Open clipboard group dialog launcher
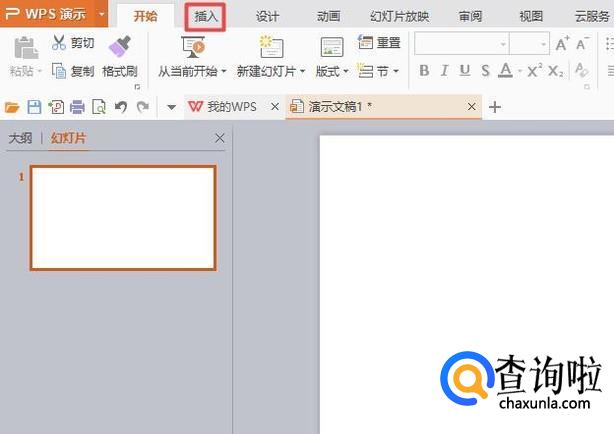The width and height of the screenshot is (614, 434). 137,87
